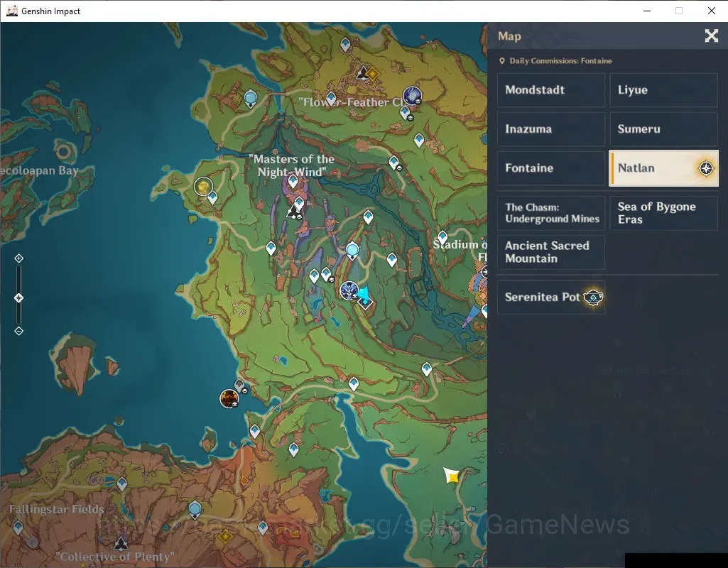Switch map to Fontaine
The width and height of the screenshot is (728, 568).
tap(551, 168)
